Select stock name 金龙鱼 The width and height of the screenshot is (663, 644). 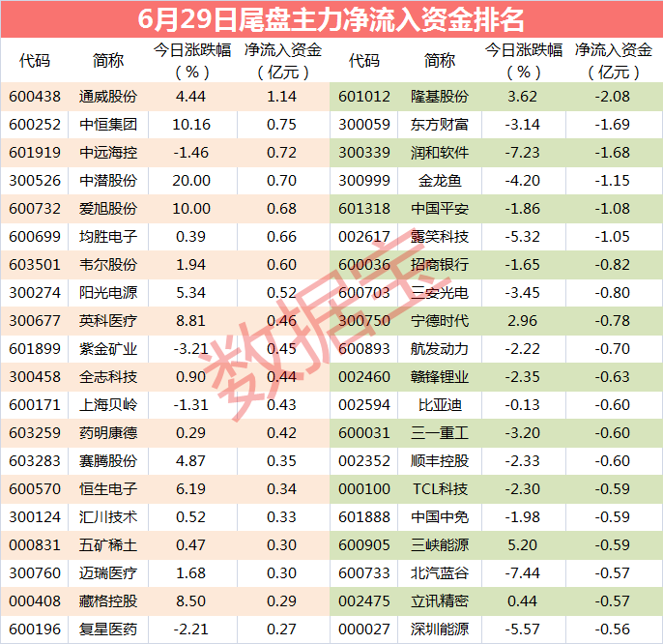click(x=440, y=181)
